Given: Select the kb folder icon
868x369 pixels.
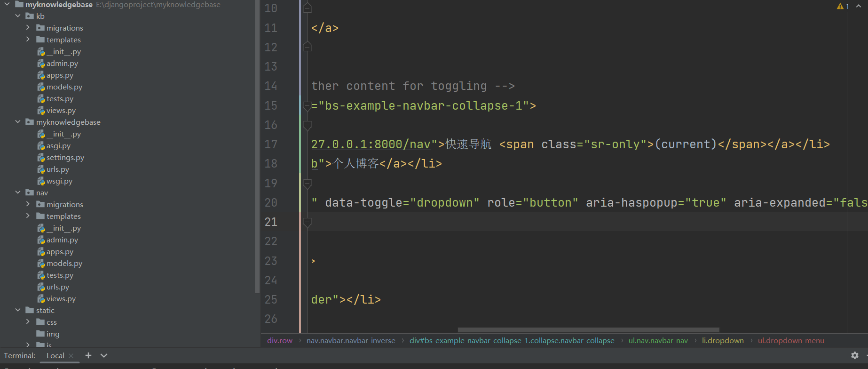Looking at the screenshot, I should coord(30,16).
